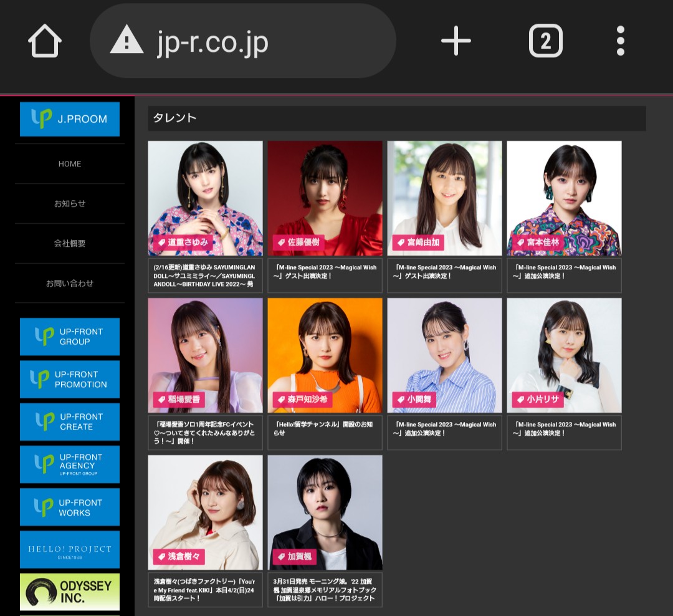This screenshot has height=616, width=673.
Task: Open 宮本佳林 M-line Special 追加公演決定 caption
Action: pyautogui.click(x=564, y=276)
